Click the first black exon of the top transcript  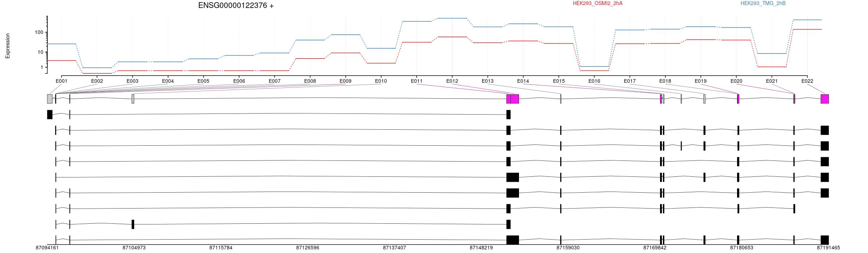pyautogui.click(x=50, y=115)
